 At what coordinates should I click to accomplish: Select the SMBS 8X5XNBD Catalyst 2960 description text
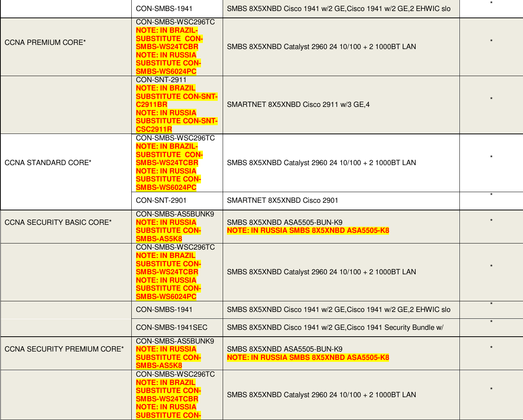321,46
